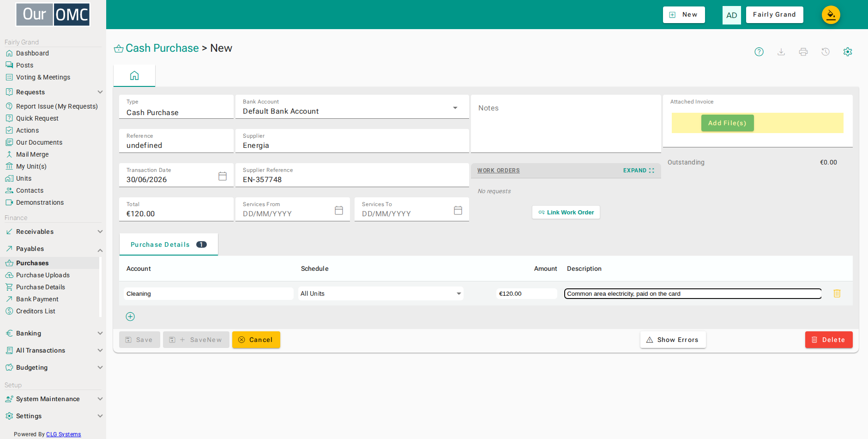Screen dimensions: 868x439
Task: Open the help question mark icon
Action: pos(759,52)
